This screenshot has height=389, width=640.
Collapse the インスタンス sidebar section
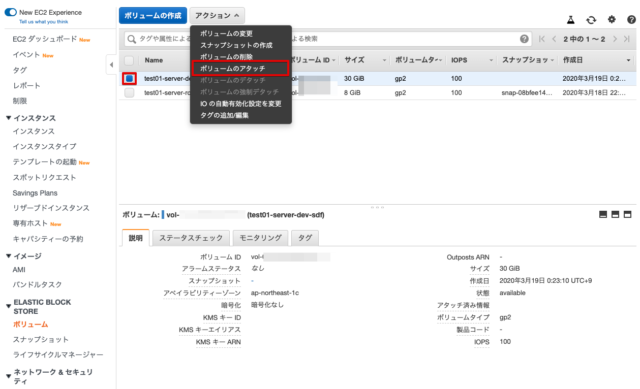[9, 118]
